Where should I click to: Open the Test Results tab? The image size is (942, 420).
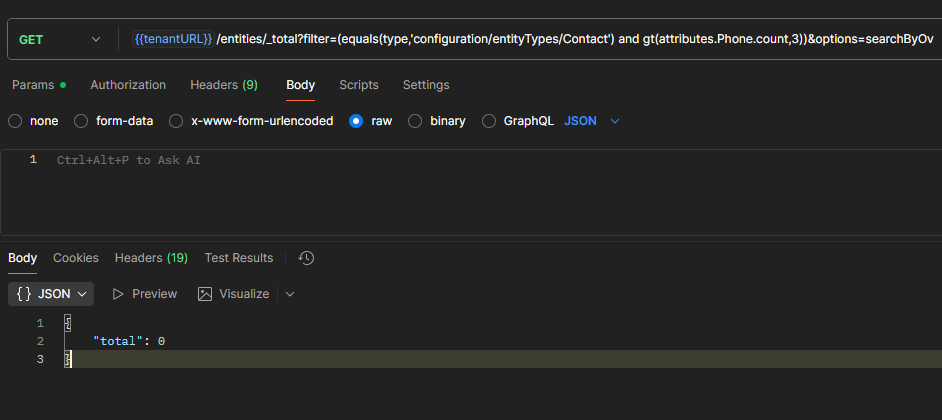coord(239,258)
